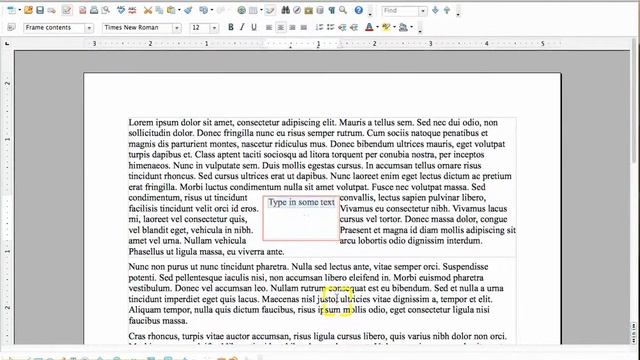
Task: Click the 'Type in some text' frame
Action: click(x=301, y=218)
